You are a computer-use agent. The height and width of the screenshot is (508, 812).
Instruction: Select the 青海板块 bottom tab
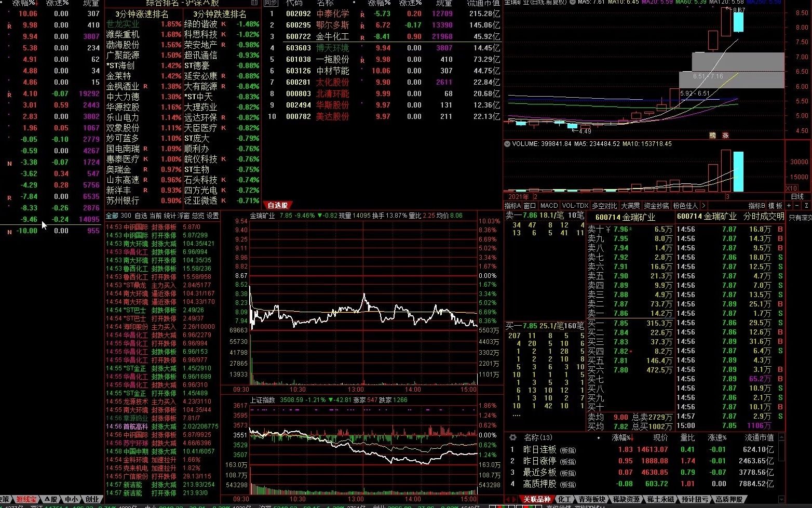[x=592, y=500]
